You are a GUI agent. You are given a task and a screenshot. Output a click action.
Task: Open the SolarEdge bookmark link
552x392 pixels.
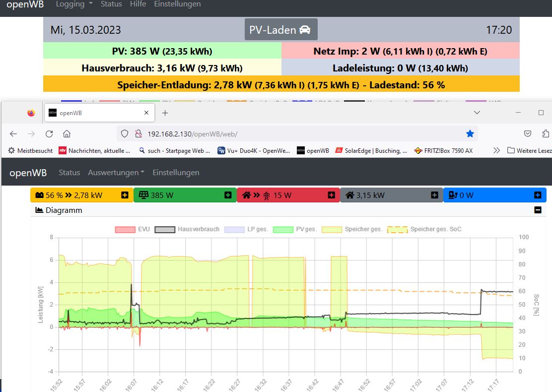click(x=371, y=150)
